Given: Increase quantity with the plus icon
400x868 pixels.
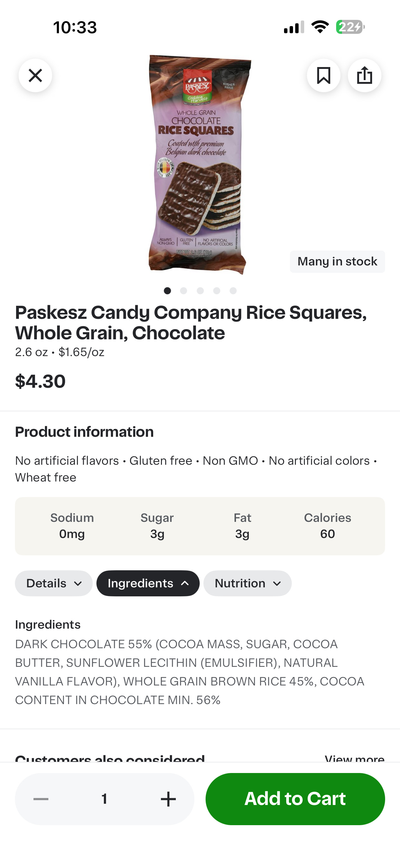Looking at the screenshot, I should 168,799.
